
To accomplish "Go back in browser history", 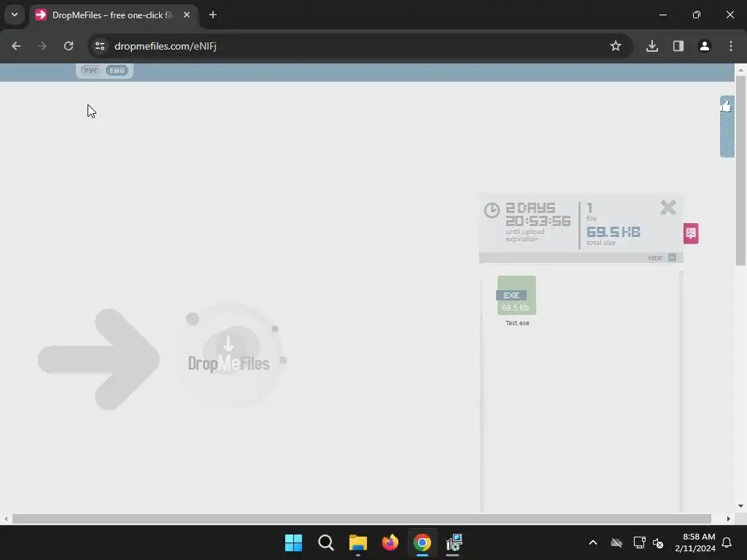I will [16, 46].
